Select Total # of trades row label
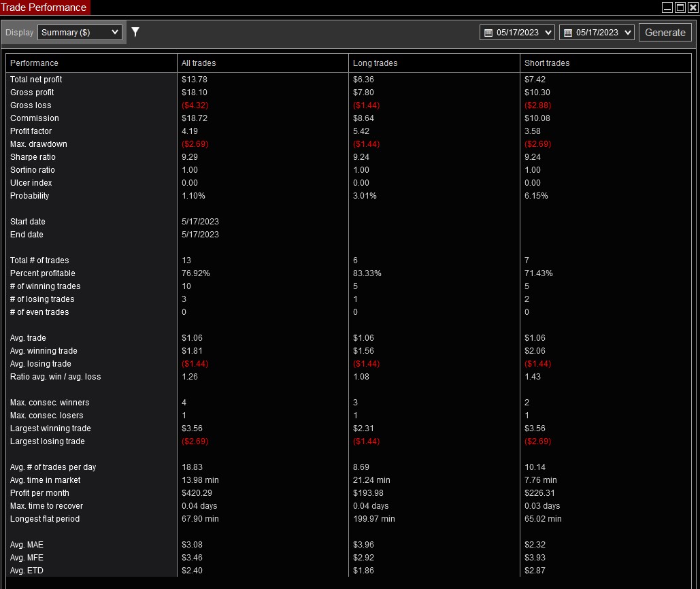The height and width of the screenshot is (589, 700). point(39,260)
